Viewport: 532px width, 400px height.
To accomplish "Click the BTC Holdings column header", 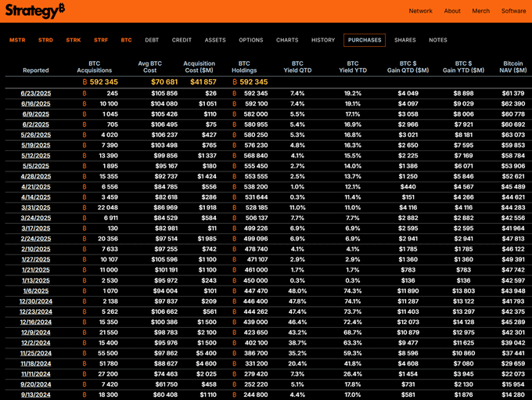I will [244, 67].
